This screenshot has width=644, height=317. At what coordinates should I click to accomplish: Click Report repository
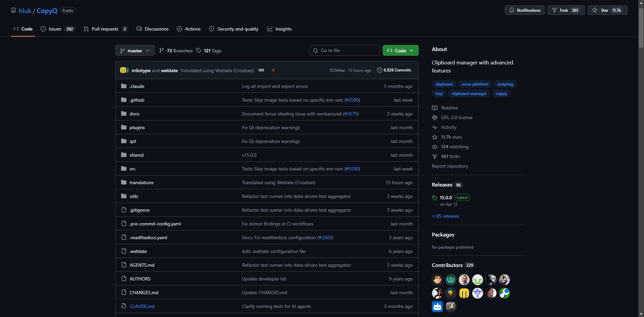tap(450, 166)
